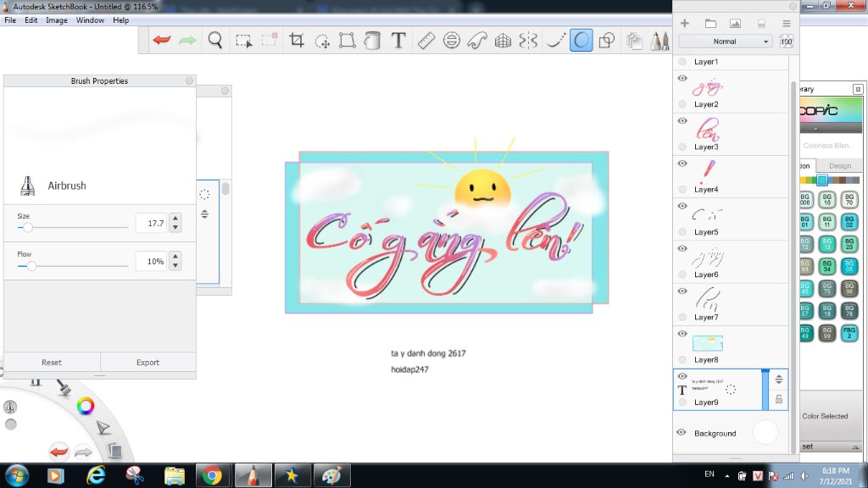Click the Airbrush icon in Brush Properties

pos(27,186)
